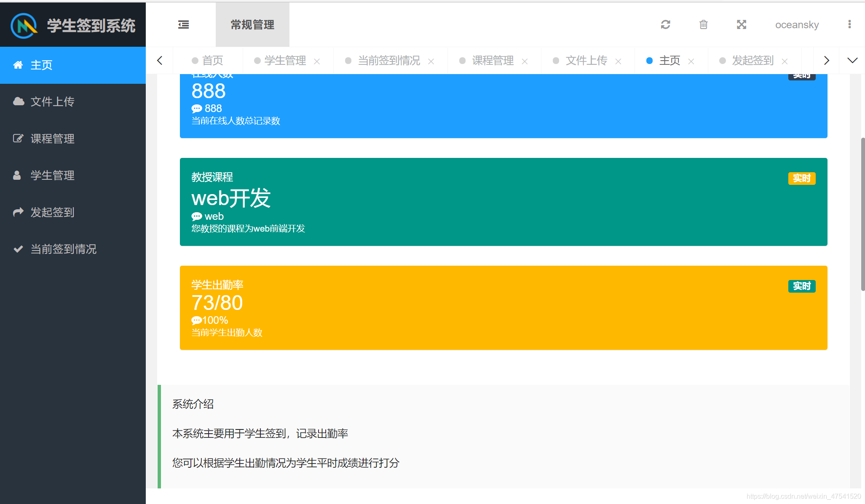The width and height of the screenshot is (865, 504).
Task: Click the sidebar collapse menu icon
Action: click(183, 25)
